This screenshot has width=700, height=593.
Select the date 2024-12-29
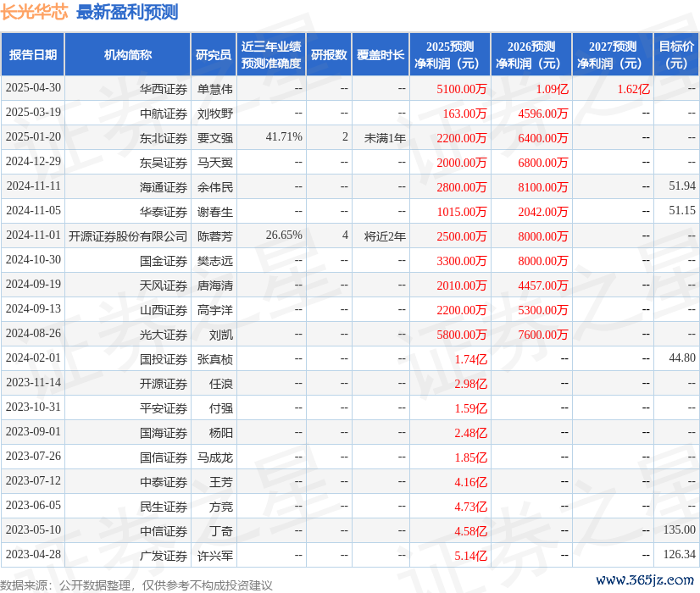pyautogui.click(x=34, y=161)
